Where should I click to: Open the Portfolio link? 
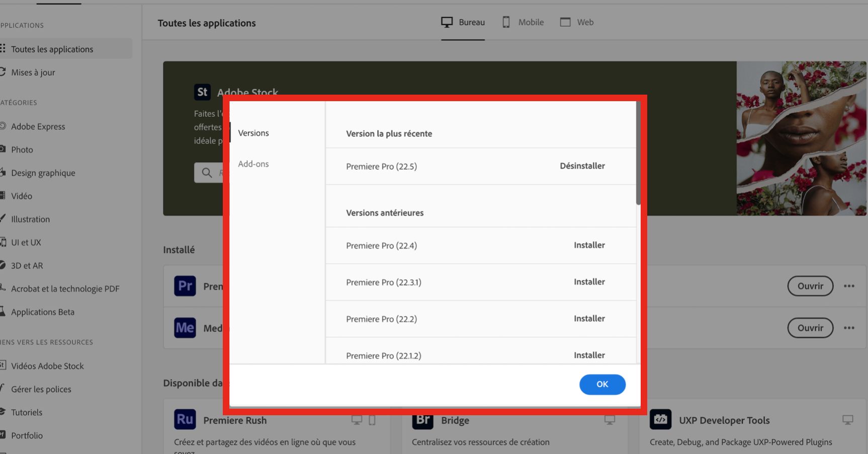(27, 435)
